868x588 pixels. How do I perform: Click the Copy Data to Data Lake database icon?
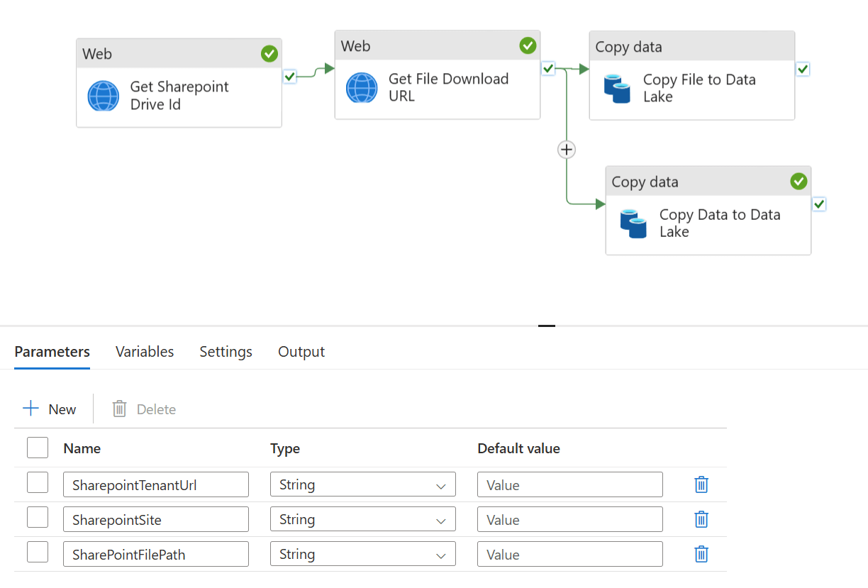click(633, 223)
